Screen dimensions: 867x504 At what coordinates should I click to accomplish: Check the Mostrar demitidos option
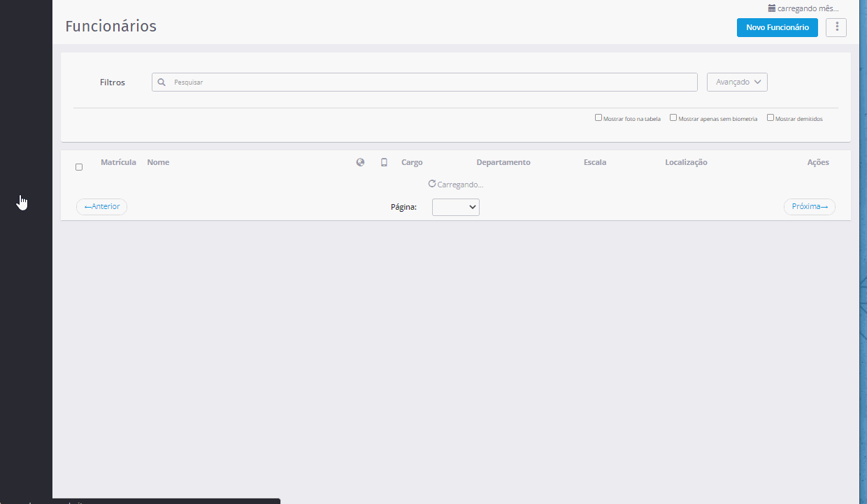click(x=771, y=117)
